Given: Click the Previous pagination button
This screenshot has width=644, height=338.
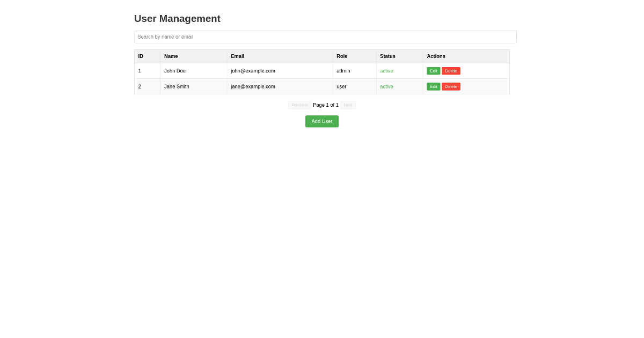Looking at the screenshot, I should coord(299,105).
